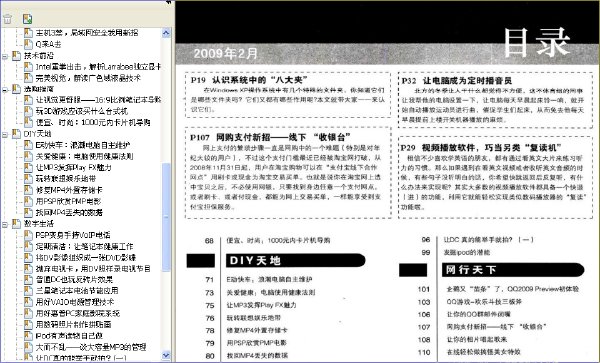This screenshot has height=363, width=600.
Task: Collapse the 技术前沿 bookmark group
Action: click(5, 56)
